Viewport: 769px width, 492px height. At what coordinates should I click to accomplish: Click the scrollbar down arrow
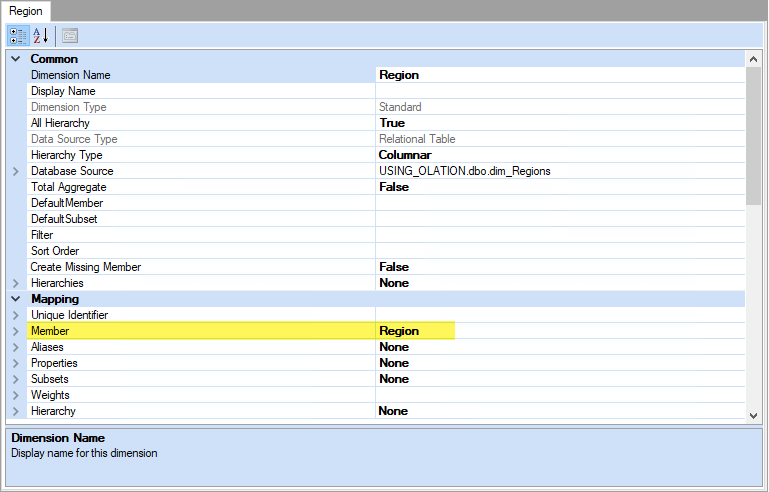coord(754,414)
